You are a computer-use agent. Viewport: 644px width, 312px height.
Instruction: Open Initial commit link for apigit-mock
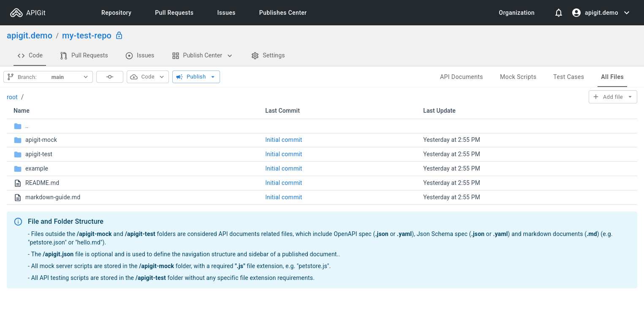(284, 140)
